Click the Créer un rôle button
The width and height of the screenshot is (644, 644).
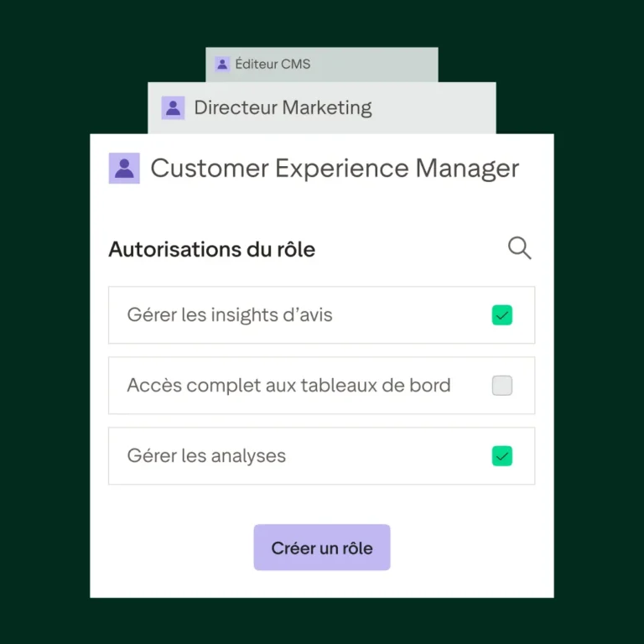click(x=322, y=547)
